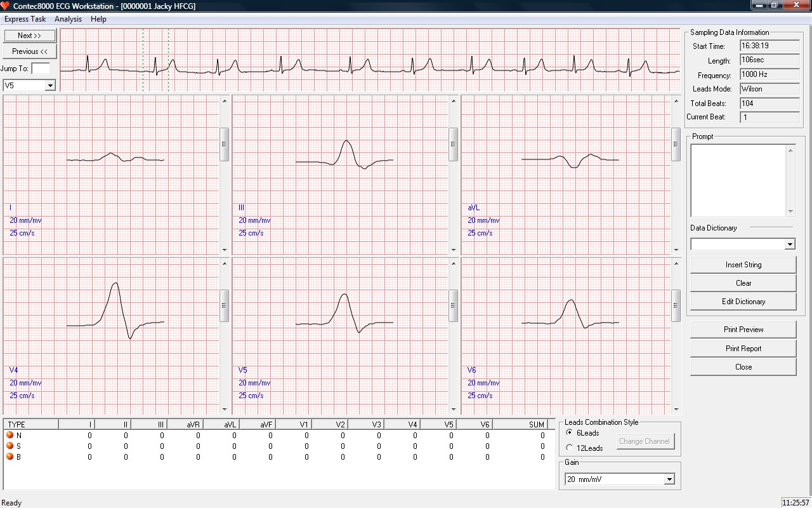This screenshot has height=508, width=812.
Task: Click scroll-down arrow in V6 panel
Action: pyautogui.click(x=676, y=410)
